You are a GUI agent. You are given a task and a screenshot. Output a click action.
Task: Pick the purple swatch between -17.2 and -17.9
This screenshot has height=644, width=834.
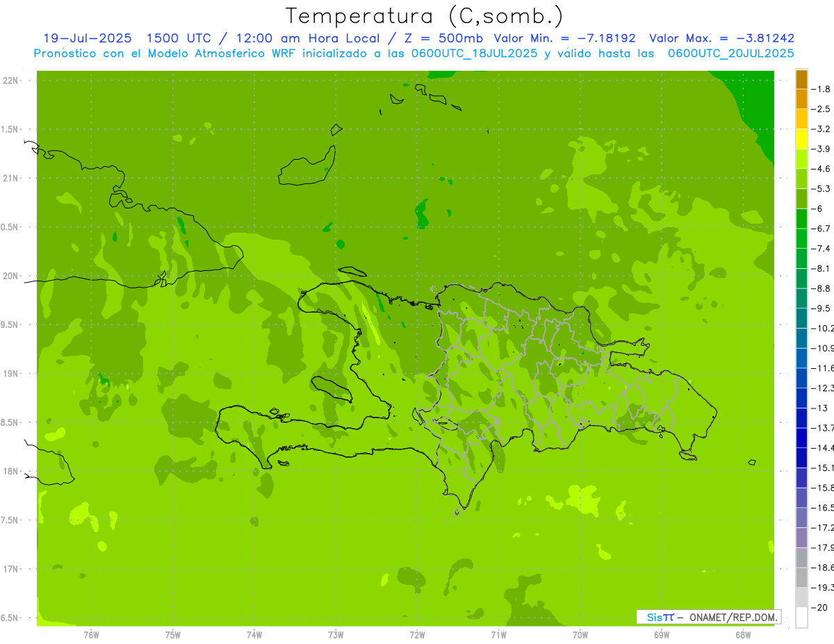pyautogui.click(x=801, y=537)
